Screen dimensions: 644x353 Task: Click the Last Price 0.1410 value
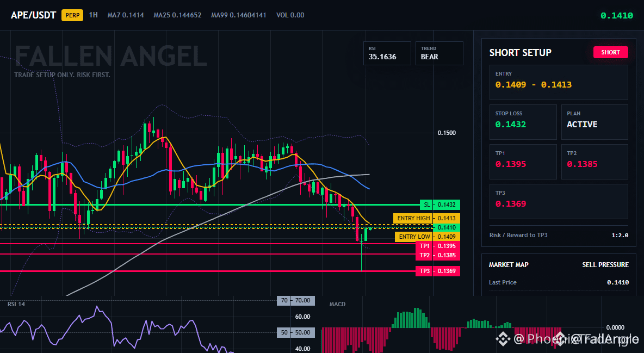(618, 282)
